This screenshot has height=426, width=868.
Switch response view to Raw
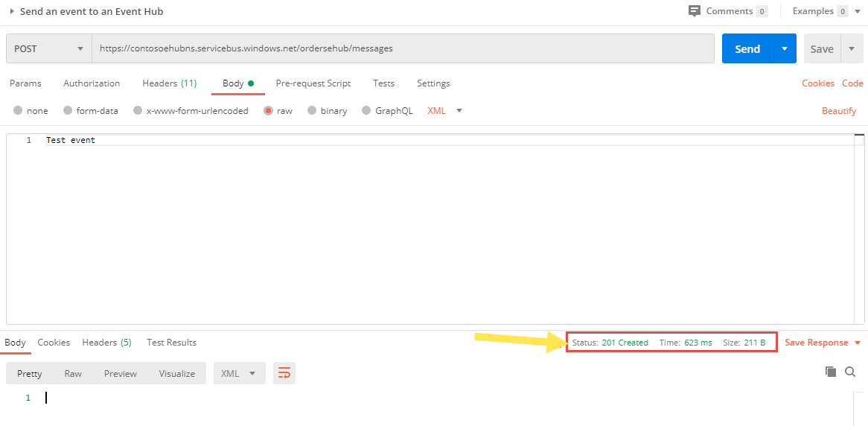(x=73, y=373)
